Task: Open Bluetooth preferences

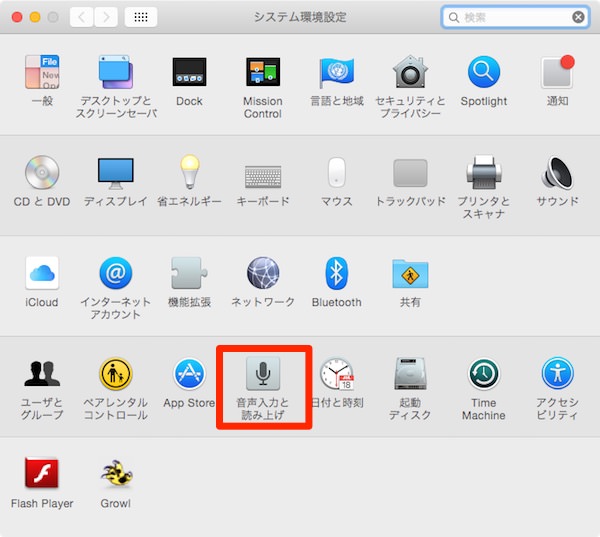Action: pyautogui.click(x=336, y=273)
